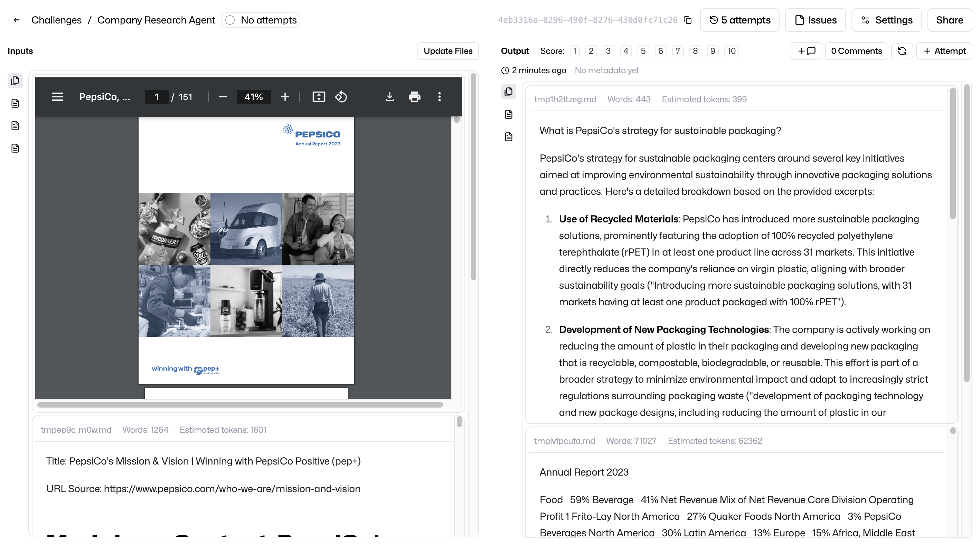Refresh the output with the reload icon
Viewport: 980px width, 545px height.
(902, 51)
